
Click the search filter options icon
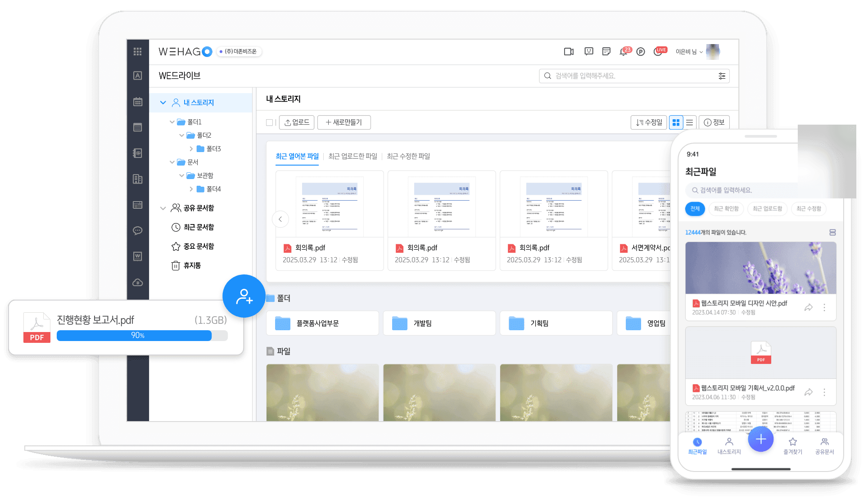[722, 76]
